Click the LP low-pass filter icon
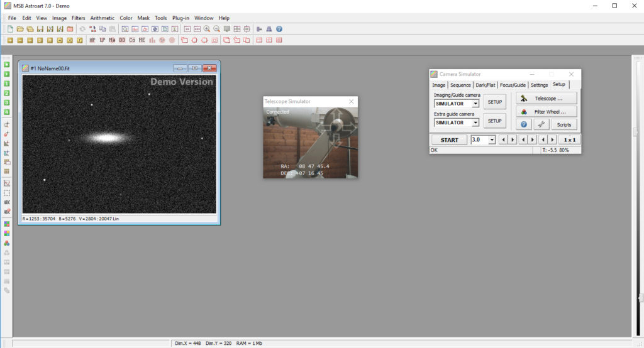The height and width of the screenshot is (348, 644). click(103, 40)
